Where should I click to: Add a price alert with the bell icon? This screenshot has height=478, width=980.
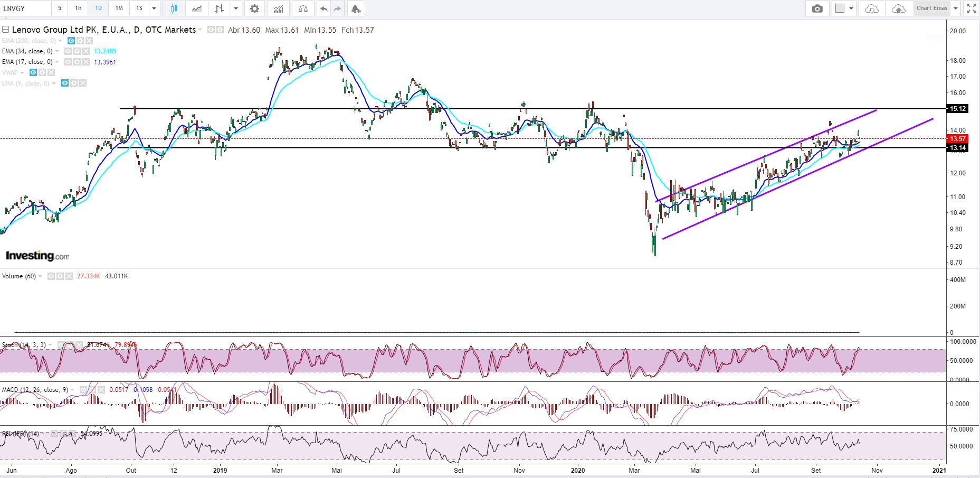click(x=356, y=8)
